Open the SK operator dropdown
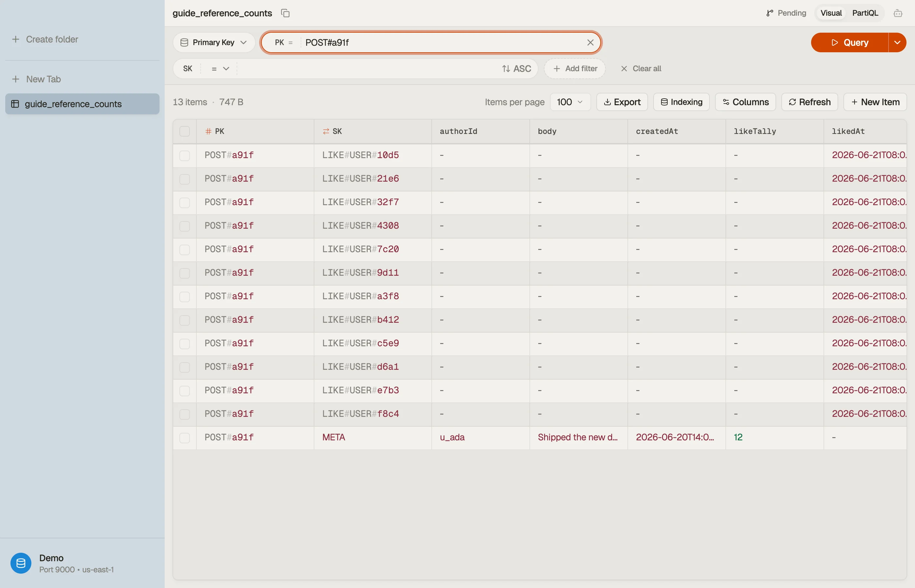 (220, 69)
